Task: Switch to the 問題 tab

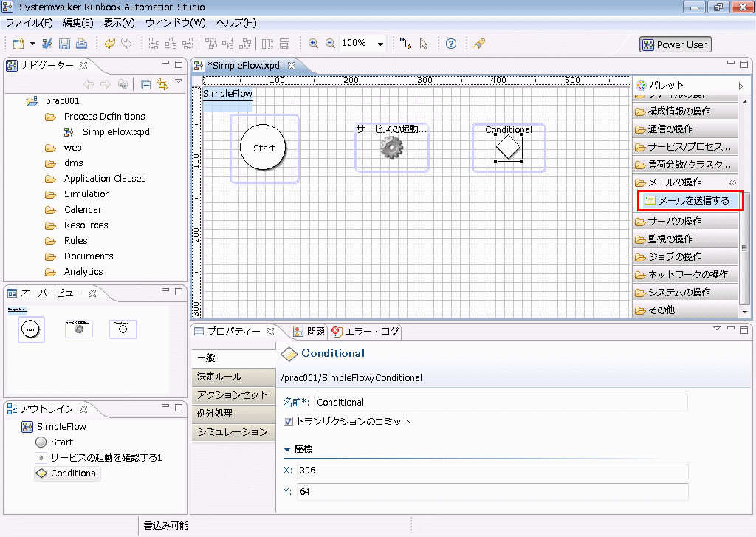Action: pos(310,332)
